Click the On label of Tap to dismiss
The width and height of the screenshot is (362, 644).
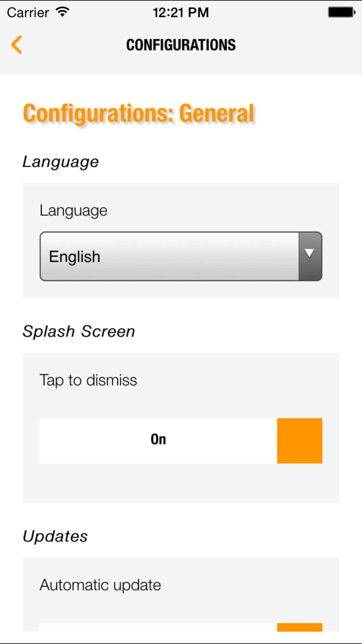(158, 439)
